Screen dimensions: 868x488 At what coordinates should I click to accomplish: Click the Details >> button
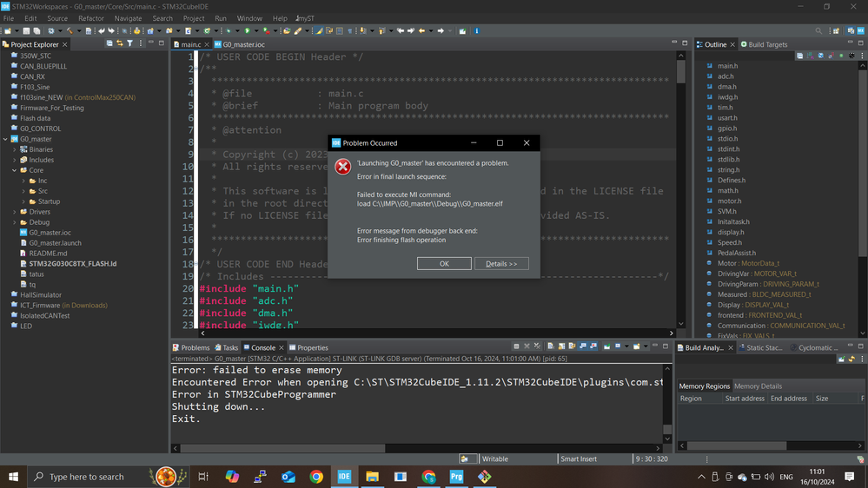(501, 264)
